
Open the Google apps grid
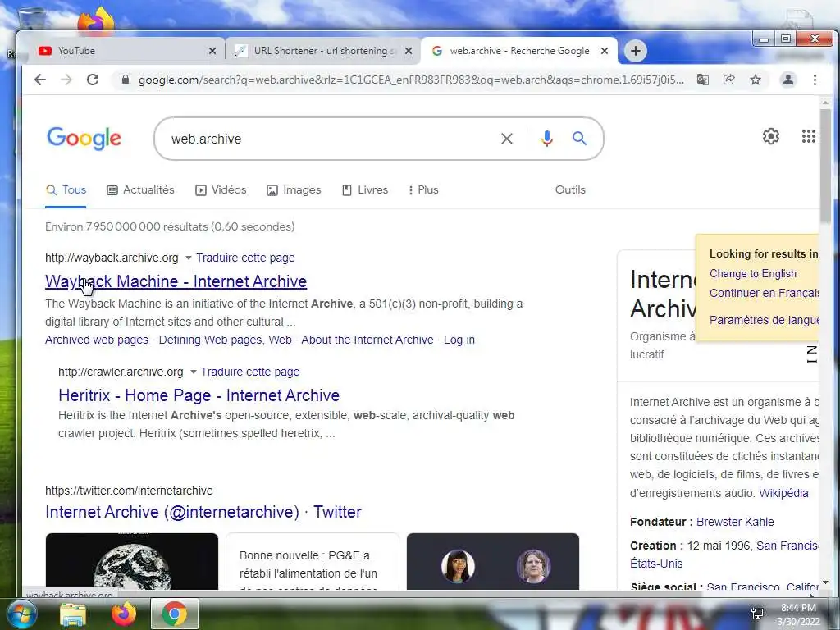808,137
